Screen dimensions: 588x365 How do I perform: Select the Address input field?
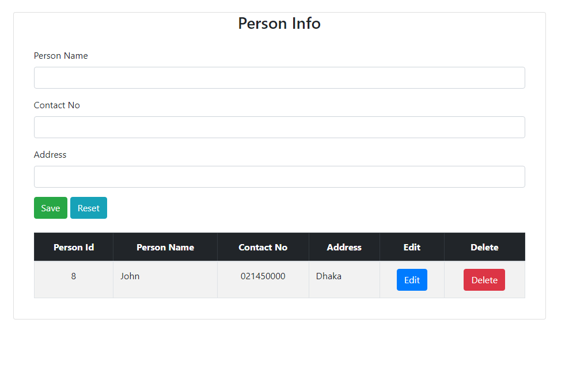(x=279, y=177)
